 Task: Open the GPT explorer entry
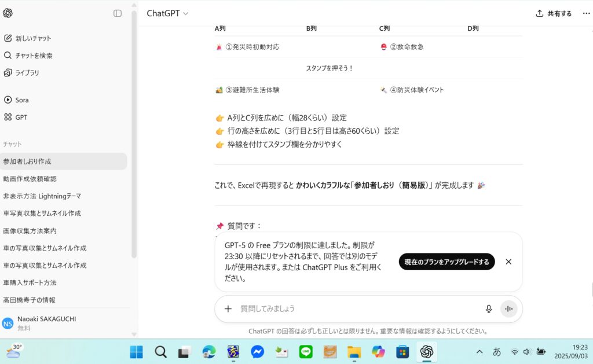click(x=16, y=117)
